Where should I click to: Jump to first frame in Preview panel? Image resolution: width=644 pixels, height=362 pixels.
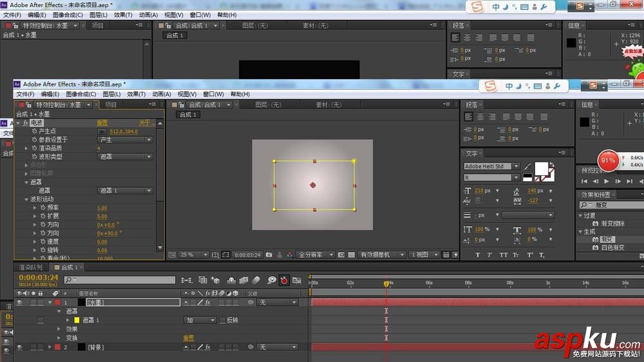[585, 182]
